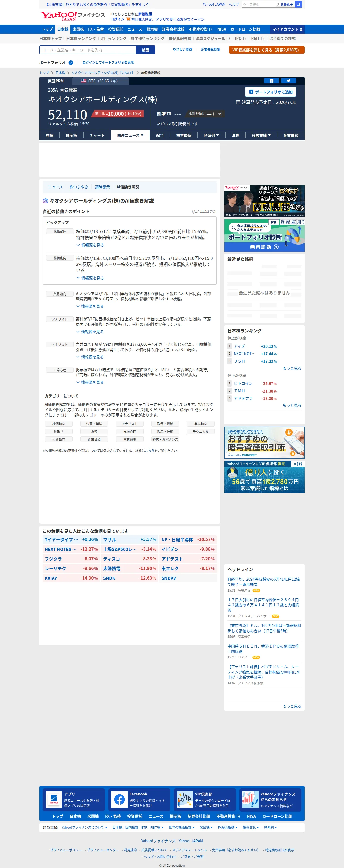Open the Facebook footer banner icon

119,800
